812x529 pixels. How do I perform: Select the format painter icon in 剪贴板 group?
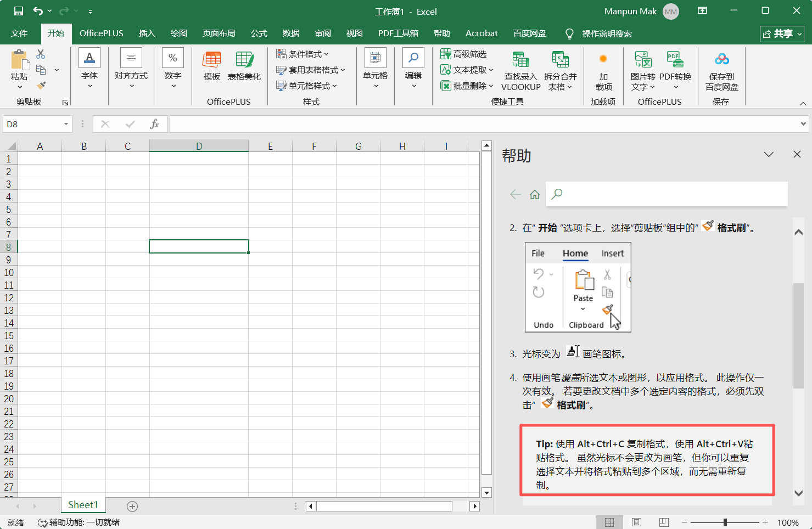pyautogui.click(x=40, y=85)
